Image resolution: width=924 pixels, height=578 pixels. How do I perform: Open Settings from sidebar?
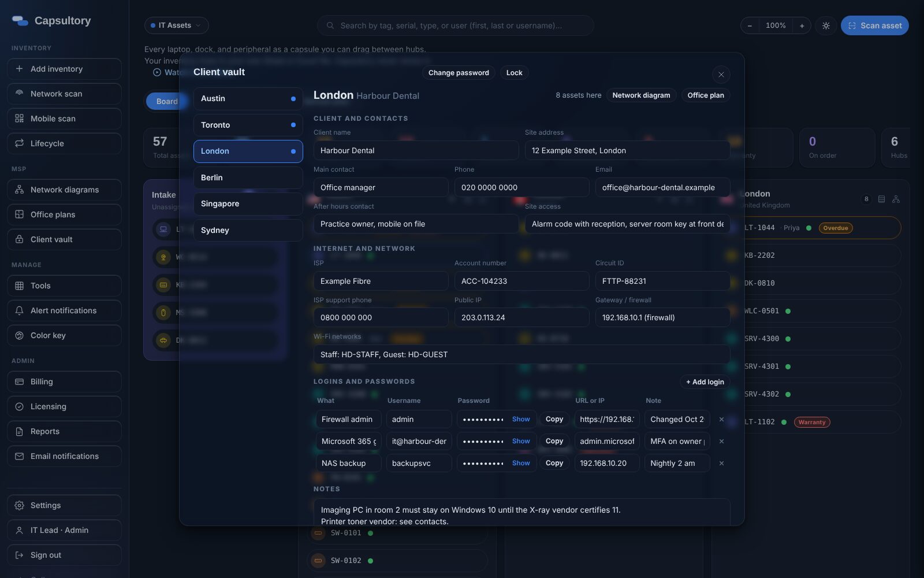click(64, 505)
